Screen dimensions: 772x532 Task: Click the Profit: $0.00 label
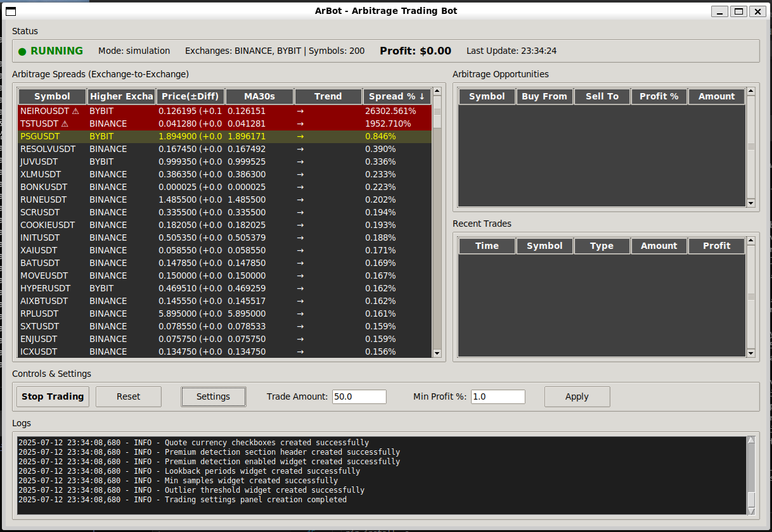(416, 51)
